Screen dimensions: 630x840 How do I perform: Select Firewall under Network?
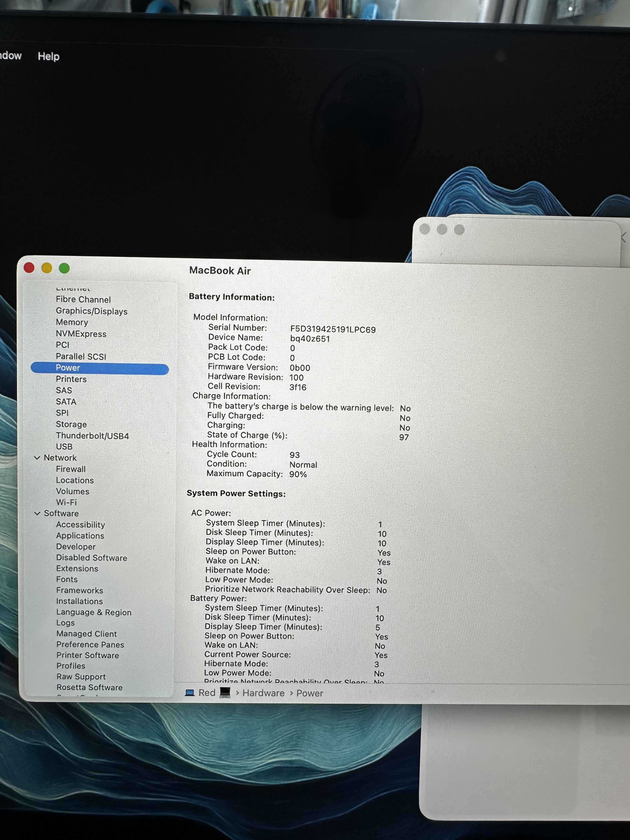click(x=71, y=469)
